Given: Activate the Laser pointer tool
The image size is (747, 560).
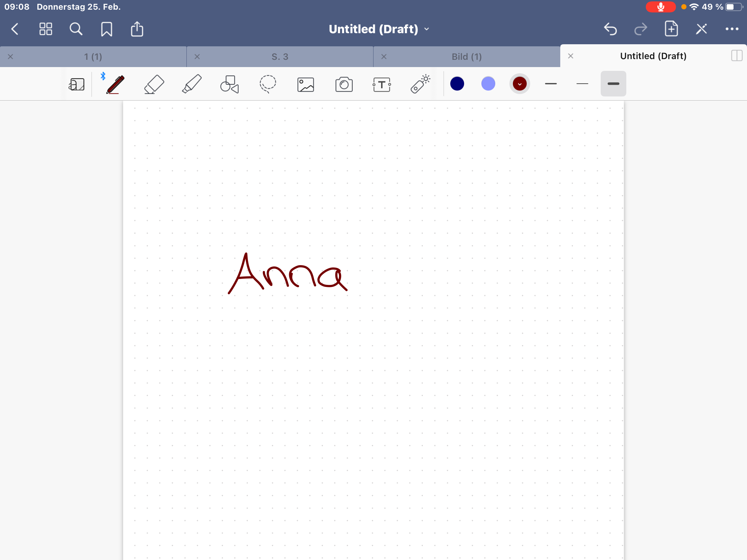Looking at the screenshot, I should pyautogui.click(x=420, y=84).
